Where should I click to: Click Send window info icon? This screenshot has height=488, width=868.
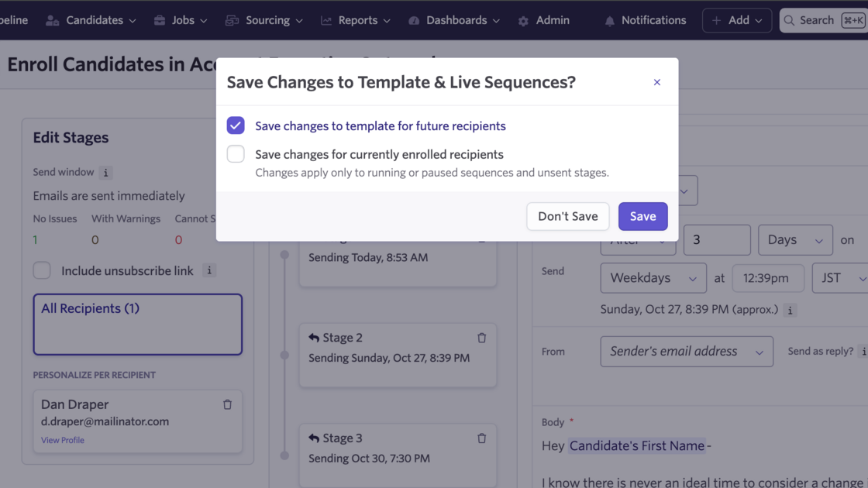click(x=106, y=173)
